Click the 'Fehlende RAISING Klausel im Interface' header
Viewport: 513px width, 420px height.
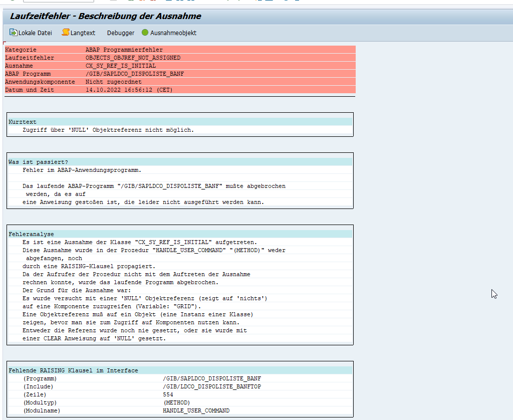click(73, 370)
